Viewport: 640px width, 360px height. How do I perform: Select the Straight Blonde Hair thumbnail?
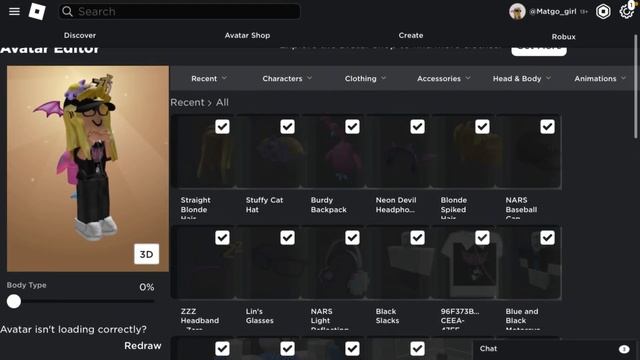[204, 152]
